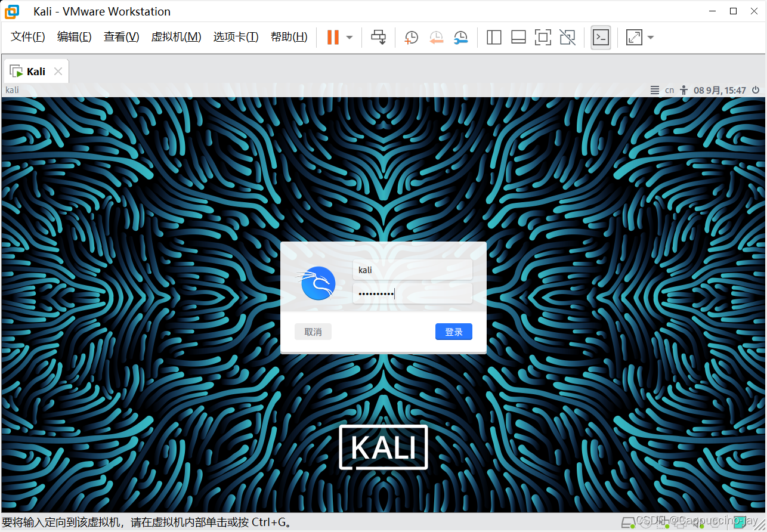Open the 虚拟机(M) menu
Image resolution: width=767 pixels, height=532 pixels.
click(177, 37)
